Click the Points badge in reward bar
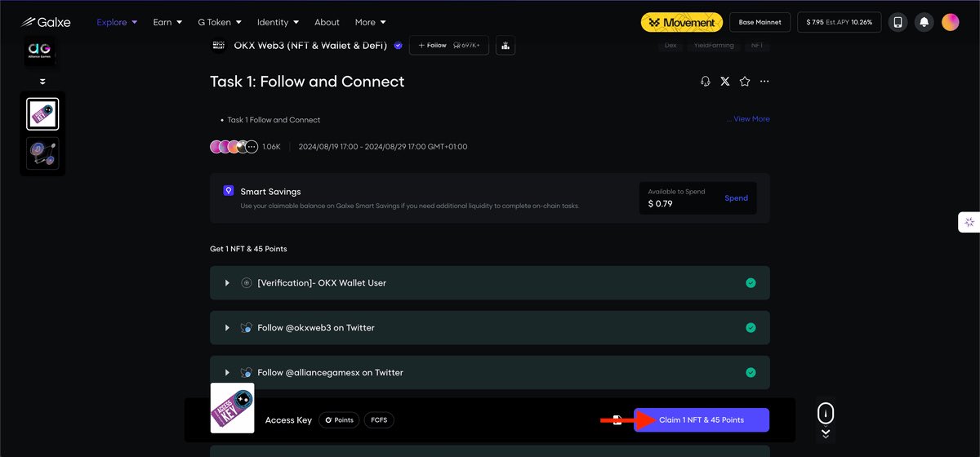Screen dimensions: 980x457 [339, 420]
